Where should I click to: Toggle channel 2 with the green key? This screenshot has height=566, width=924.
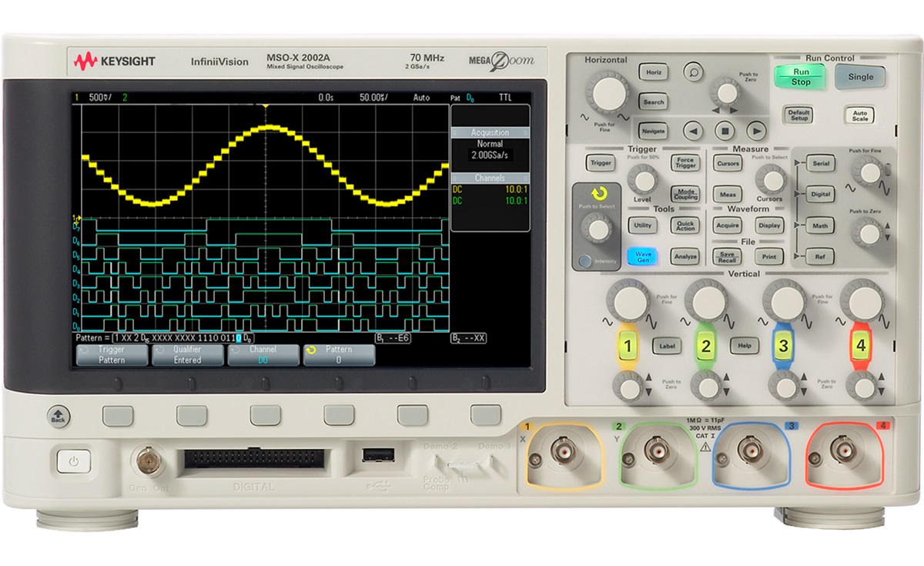pyautogui.click(x=705, y=347)
